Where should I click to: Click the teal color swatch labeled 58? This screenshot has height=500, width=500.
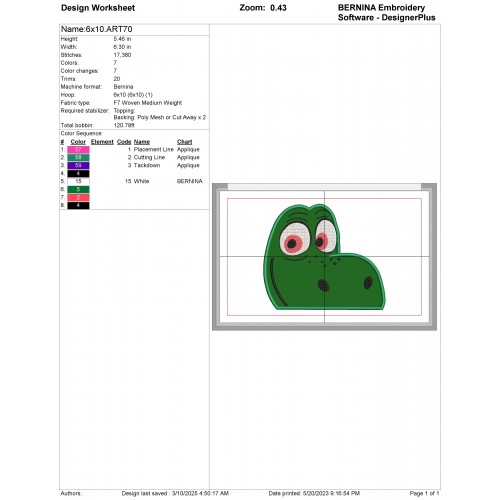click(78, 158)
